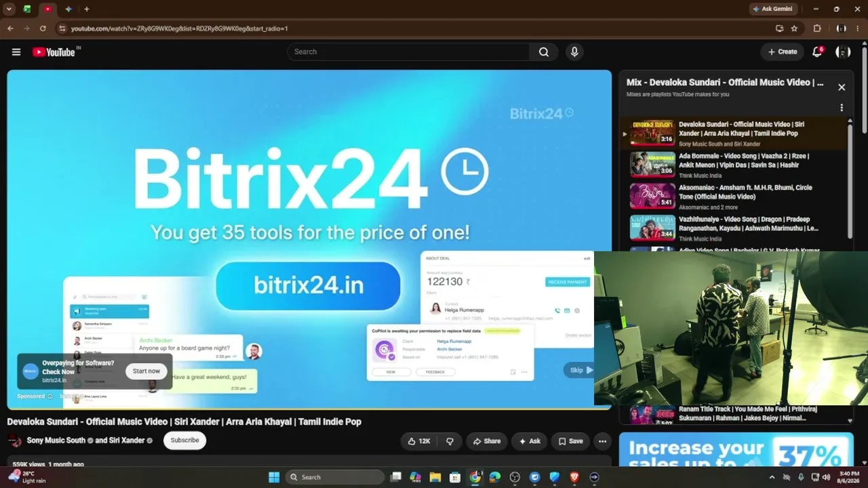The width and height of the screenshot is (868, 488).
Task: Open Brave browser from the taskbar
Action: (x=574, y=477)
